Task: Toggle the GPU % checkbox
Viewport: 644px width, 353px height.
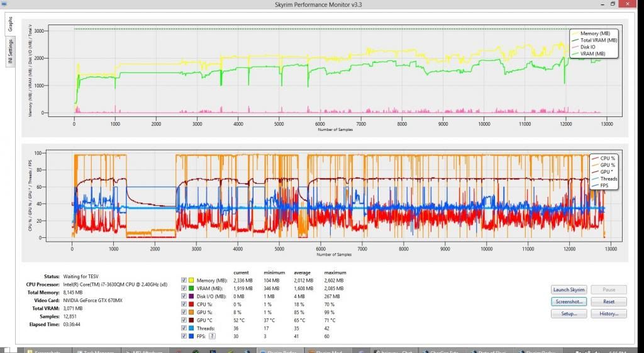Action: click(x=184, y=312)
